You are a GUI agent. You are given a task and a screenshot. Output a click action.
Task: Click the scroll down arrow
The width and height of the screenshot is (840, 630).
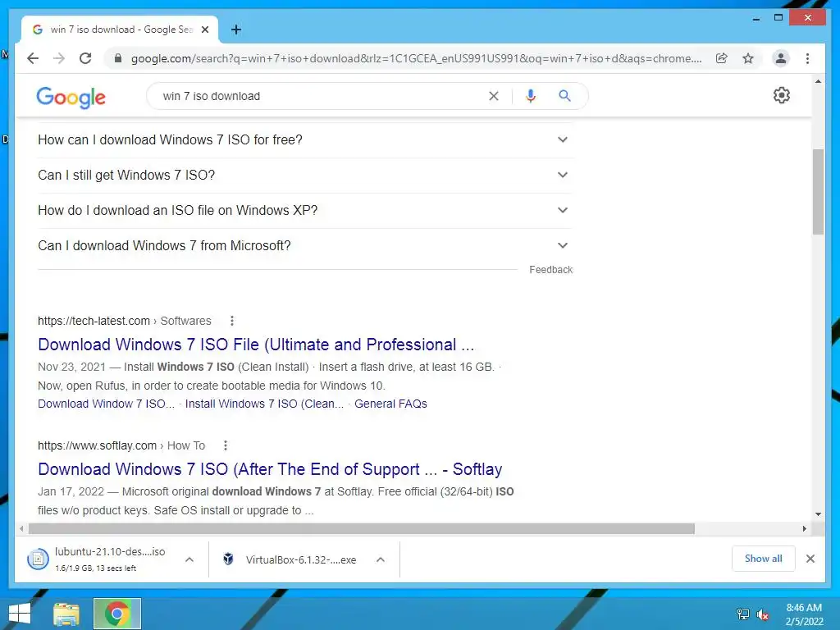[x=818, y=514]
